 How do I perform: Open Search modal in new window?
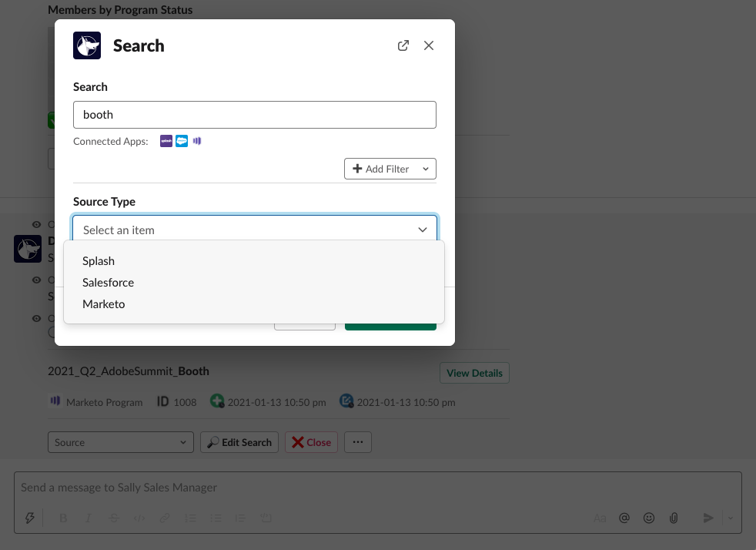tap(403, 45)
